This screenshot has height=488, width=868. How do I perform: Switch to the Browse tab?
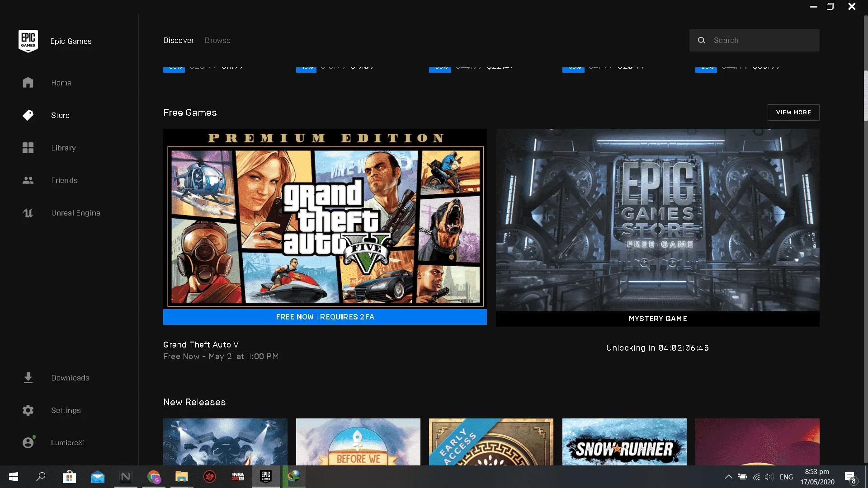click(x=217, y=40)
